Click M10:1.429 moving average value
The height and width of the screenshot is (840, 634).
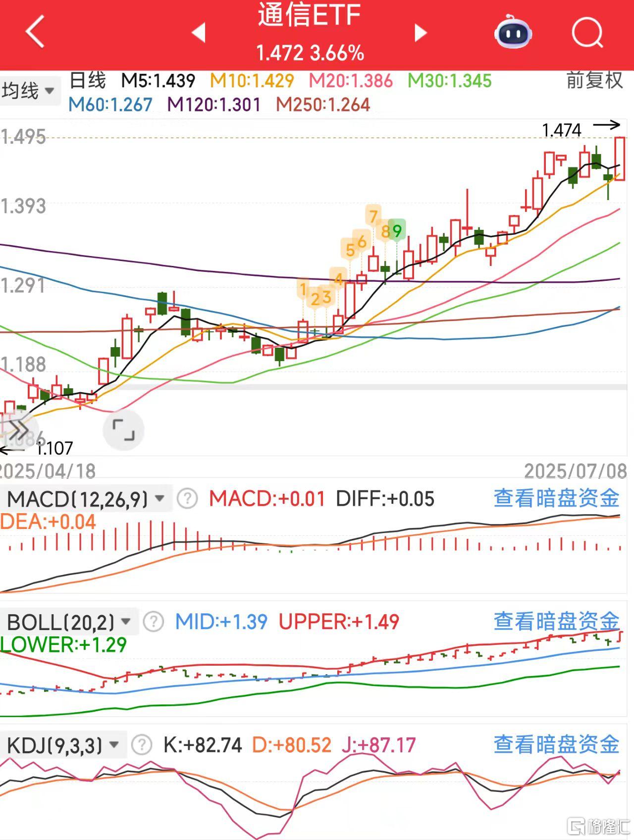click(x=252, y=81)
